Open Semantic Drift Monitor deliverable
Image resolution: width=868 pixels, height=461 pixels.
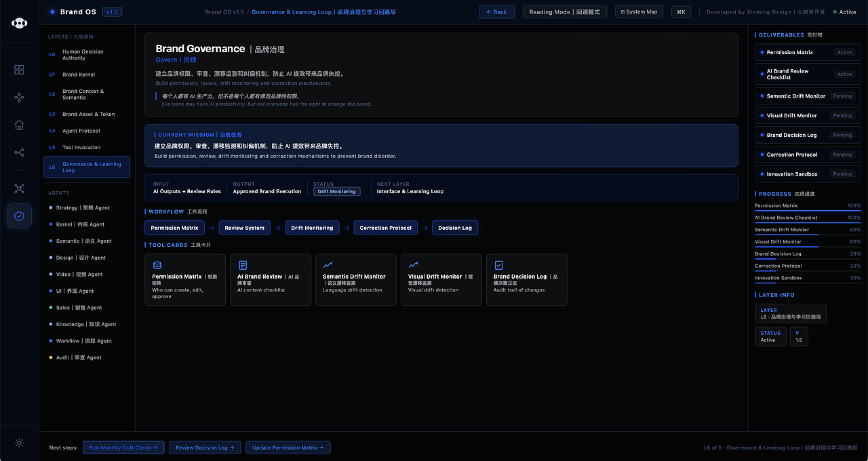pyautogui.click(x=808, y=96)
